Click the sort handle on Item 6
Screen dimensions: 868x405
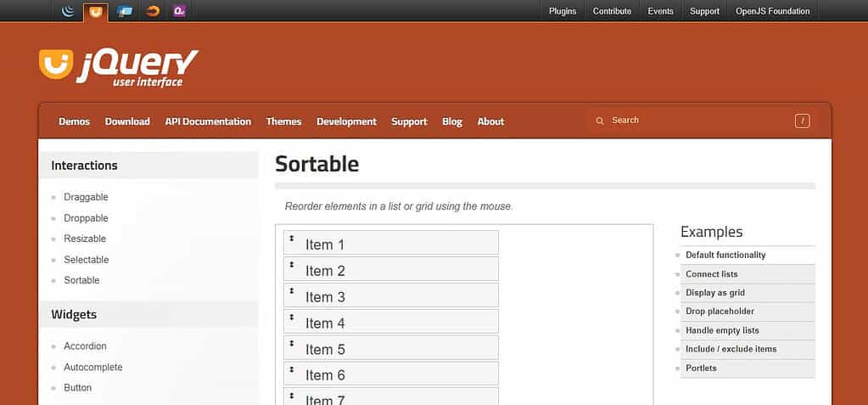[x=292, y=369]
